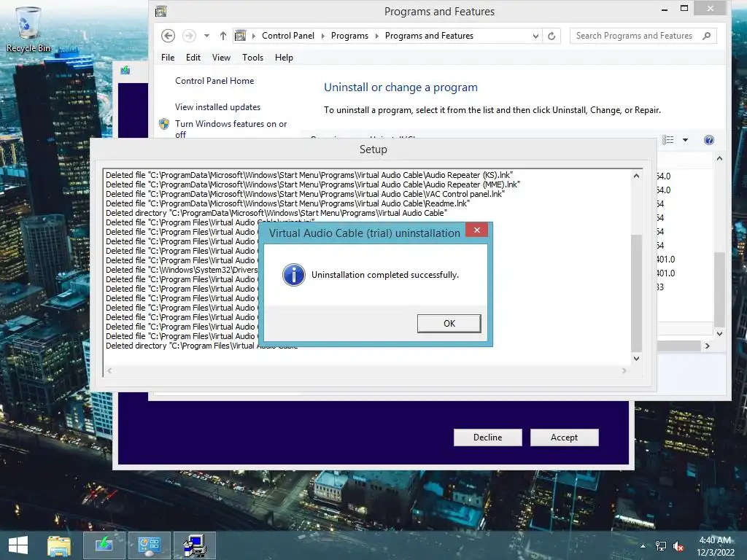This screenshot has height=560, width=747.
Task: Click the change view icon
Action: (x=668, y=139)
